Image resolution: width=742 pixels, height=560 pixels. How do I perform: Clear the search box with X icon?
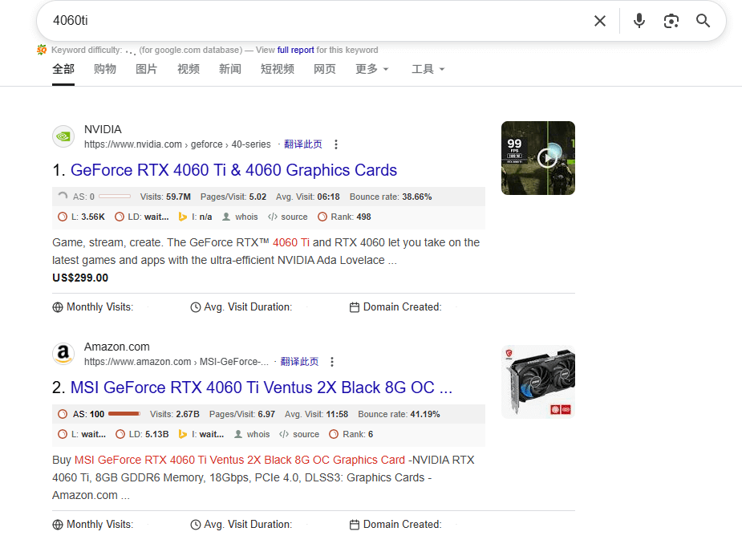click(599, 21)
